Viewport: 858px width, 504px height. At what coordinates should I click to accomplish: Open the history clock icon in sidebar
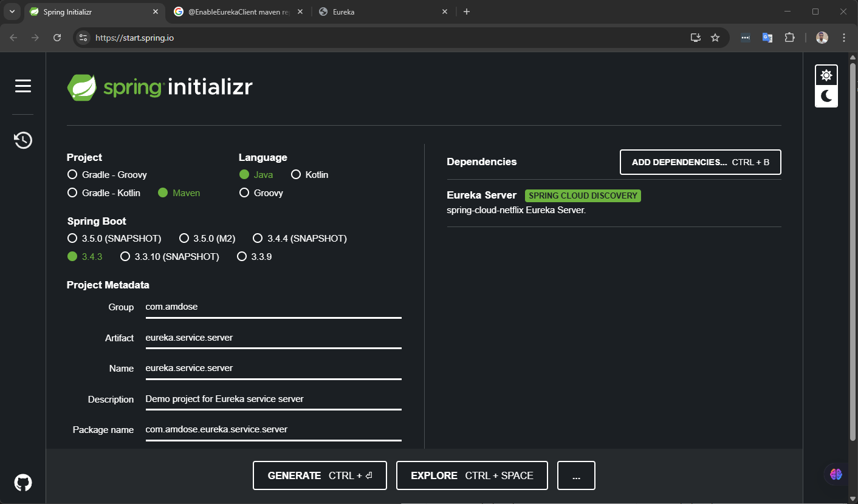click(23, 140)
